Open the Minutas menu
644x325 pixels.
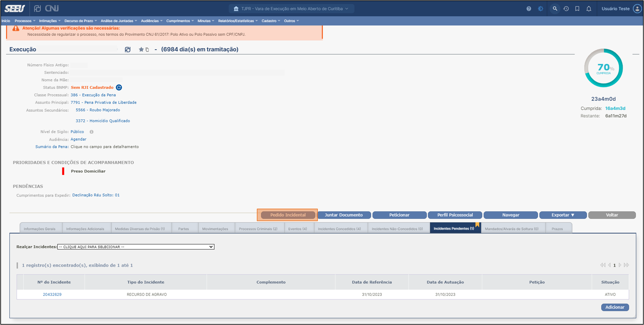[x=206, y=21]
